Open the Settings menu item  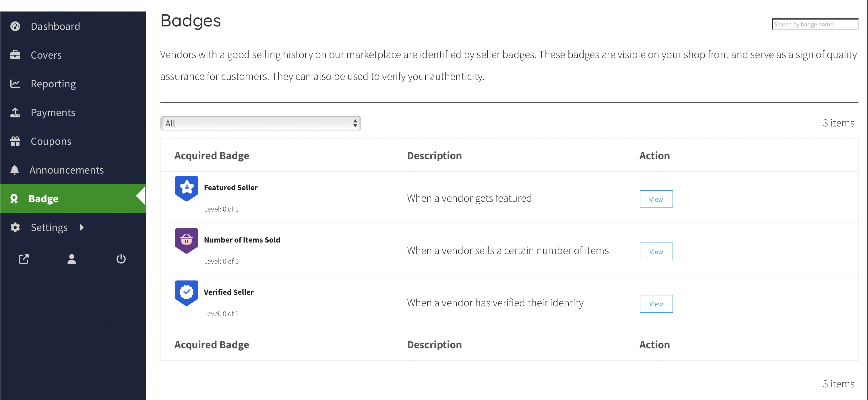click(49, 227)
